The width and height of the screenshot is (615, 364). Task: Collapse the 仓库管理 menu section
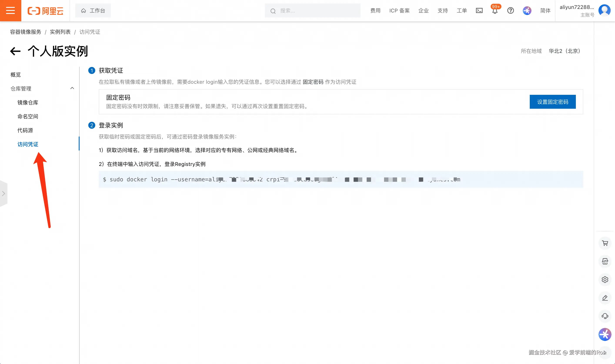(x=72, y=88)
